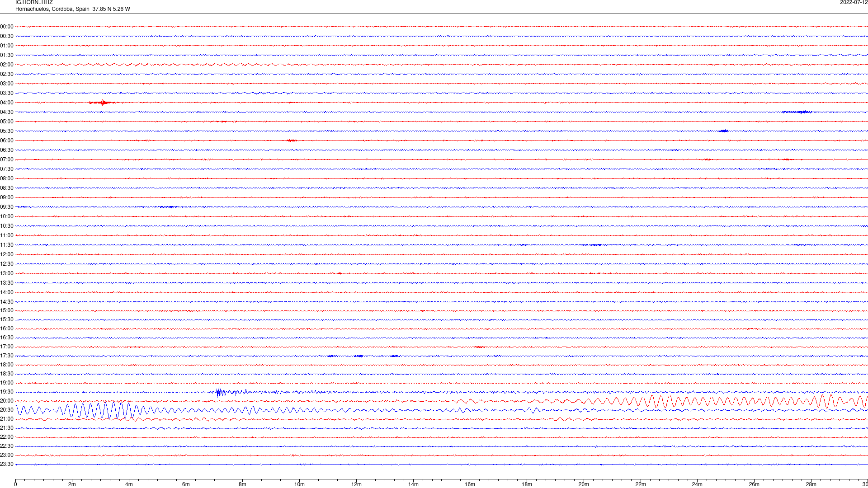Select the 20:30 time label
The image size is (868, 488).
coord(7,410)
